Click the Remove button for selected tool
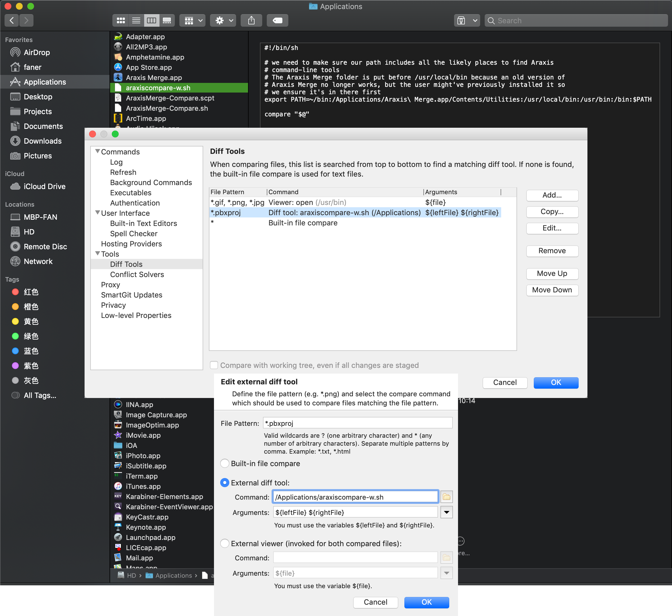This screenshot has width=672, height=616. tap(551, 250)
